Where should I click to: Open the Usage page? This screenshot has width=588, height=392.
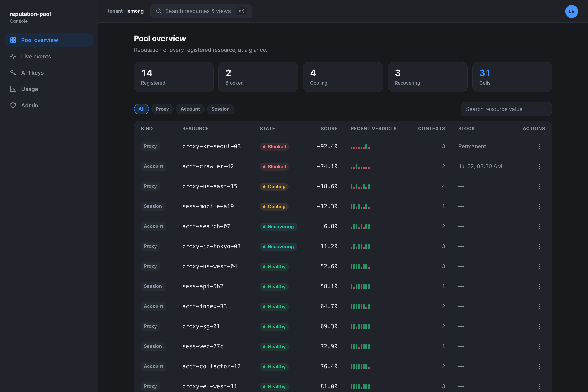click(49, 89)
